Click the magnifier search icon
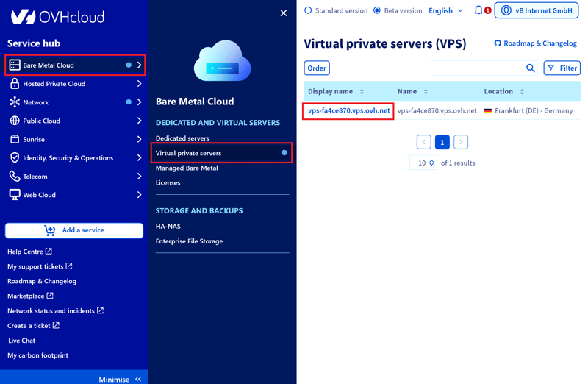Viewport: 588px width, 384px height. tap(531, 68)
